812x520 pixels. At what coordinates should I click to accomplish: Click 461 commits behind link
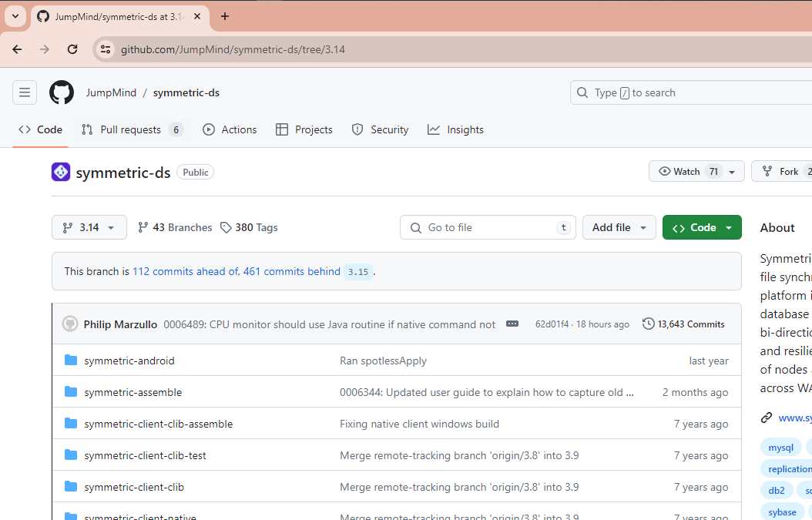click(292, 271)
